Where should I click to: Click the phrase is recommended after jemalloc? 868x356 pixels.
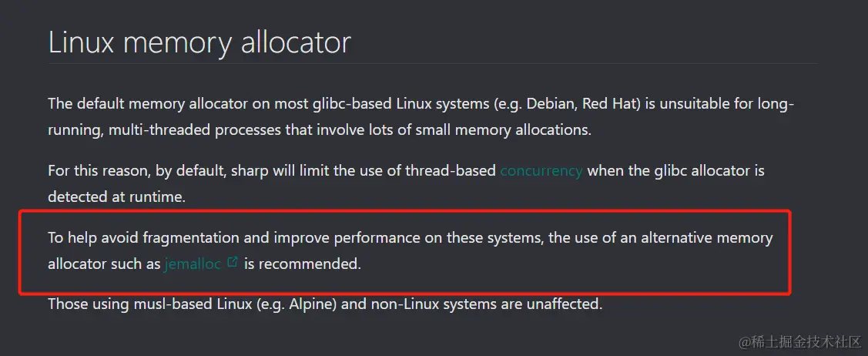[x=302, y=264]
